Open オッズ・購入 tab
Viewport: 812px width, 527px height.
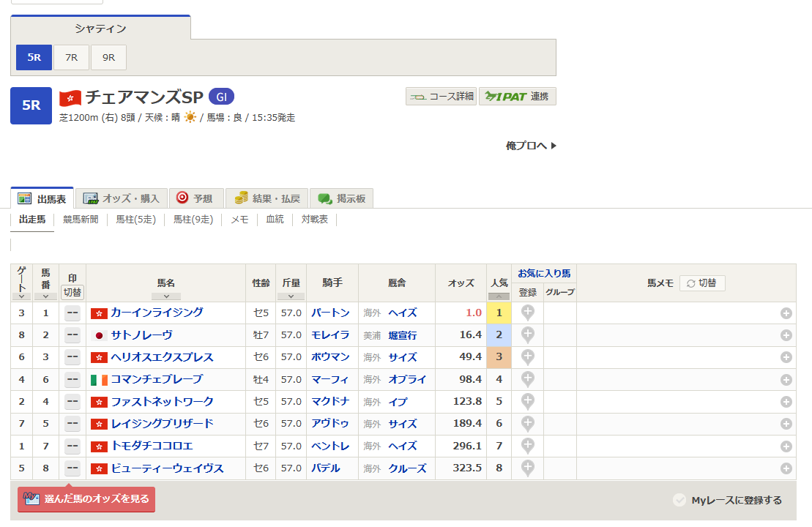(x=122, y=199)
